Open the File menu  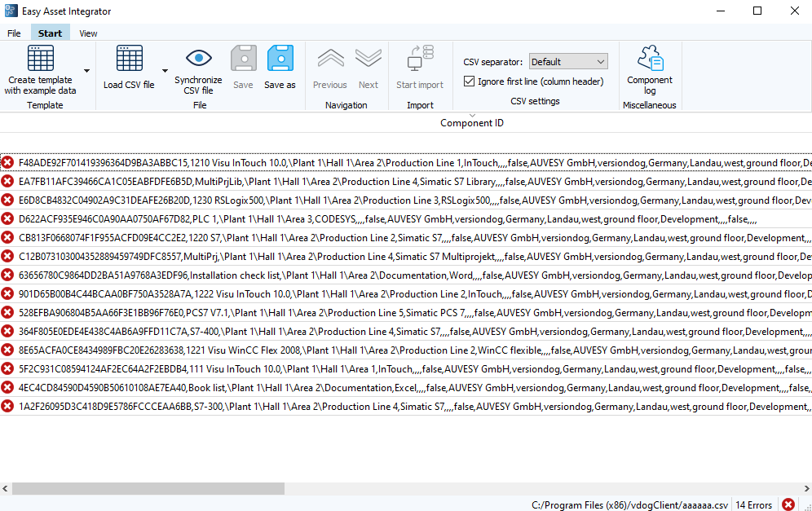[x=14, y=33]
